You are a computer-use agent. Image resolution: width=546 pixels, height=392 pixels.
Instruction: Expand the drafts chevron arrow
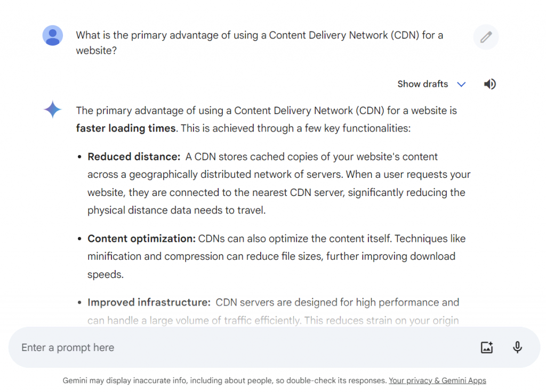coord(462,84)
